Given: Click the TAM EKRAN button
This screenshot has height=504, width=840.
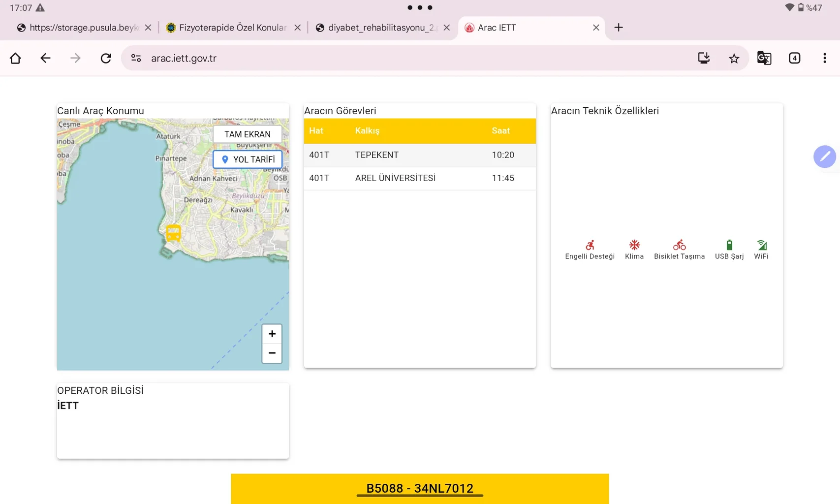Looking at the screenshot, I should (248, 134).
